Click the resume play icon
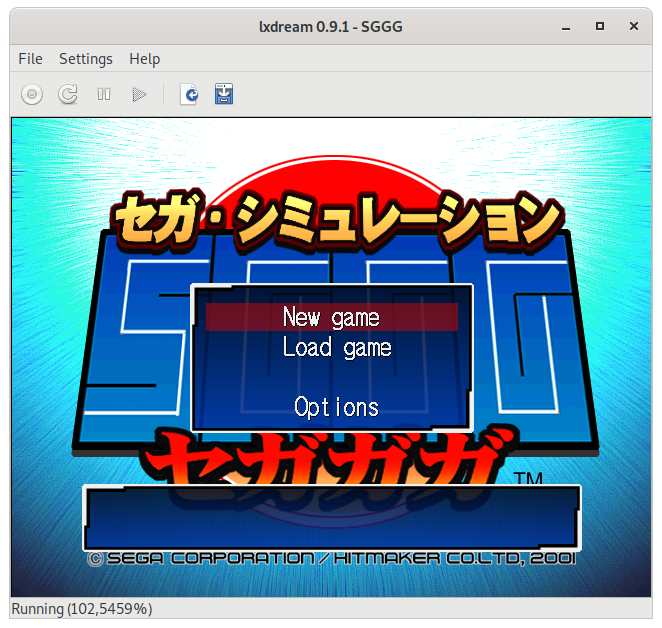 pyautogui.click(x=139, y=94)
